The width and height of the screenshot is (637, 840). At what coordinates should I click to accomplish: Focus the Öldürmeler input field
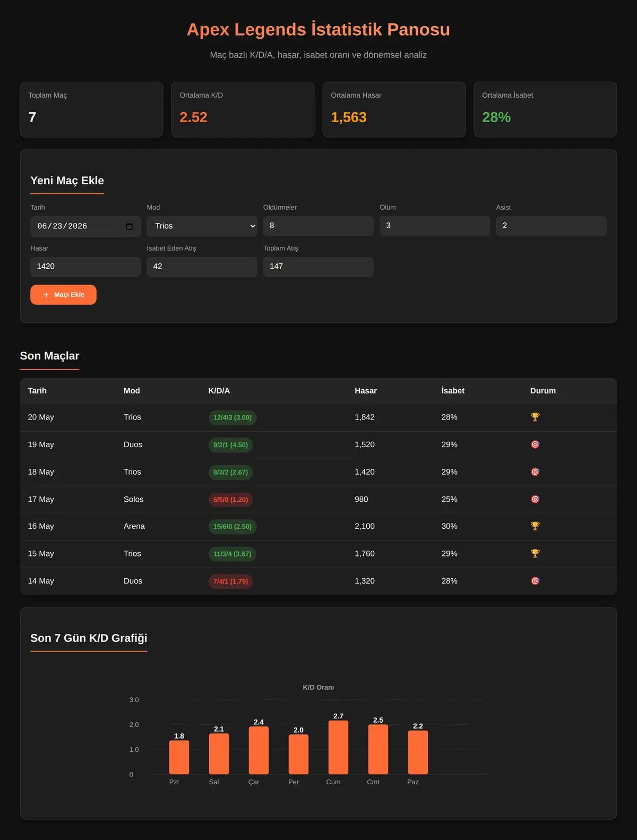pos(318,226)
